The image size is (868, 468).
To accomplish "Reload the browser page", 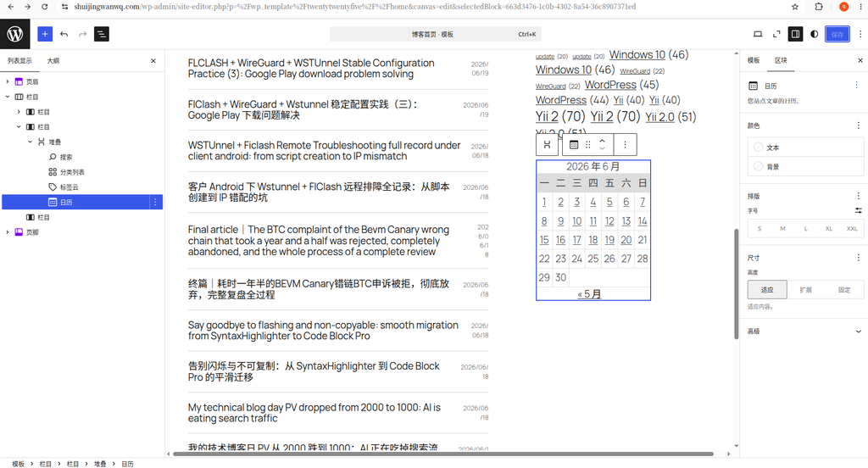I will tap(44, 7).
